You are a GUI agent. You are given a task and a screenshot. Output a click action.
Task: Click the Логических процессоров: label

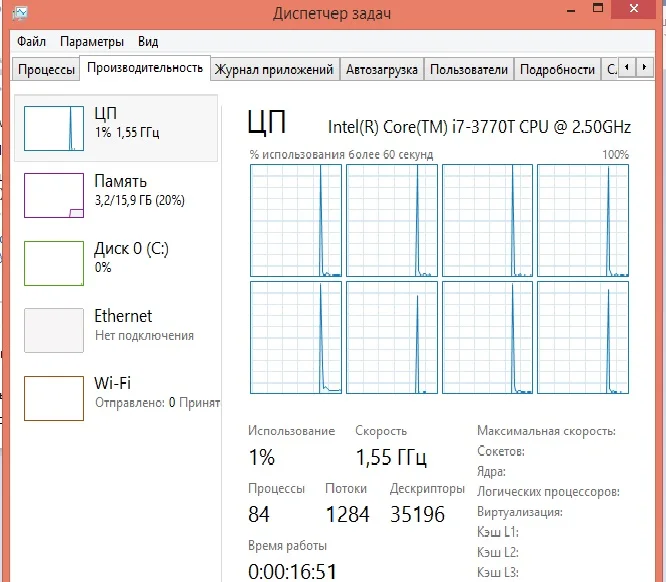(x=548, y=492)
